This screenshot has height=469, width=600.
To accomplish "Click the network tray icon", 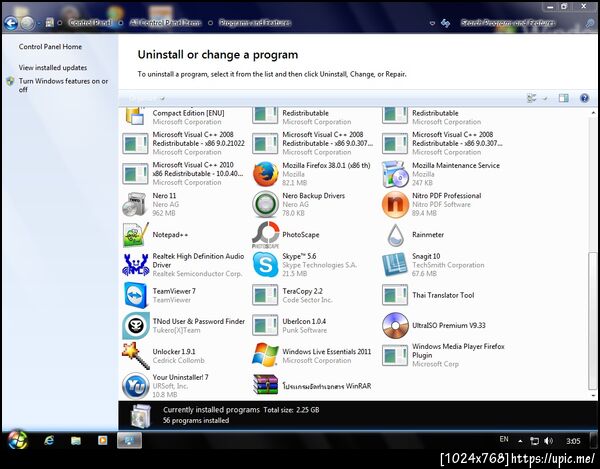I will pyautogui.click(x=534, y=441).
